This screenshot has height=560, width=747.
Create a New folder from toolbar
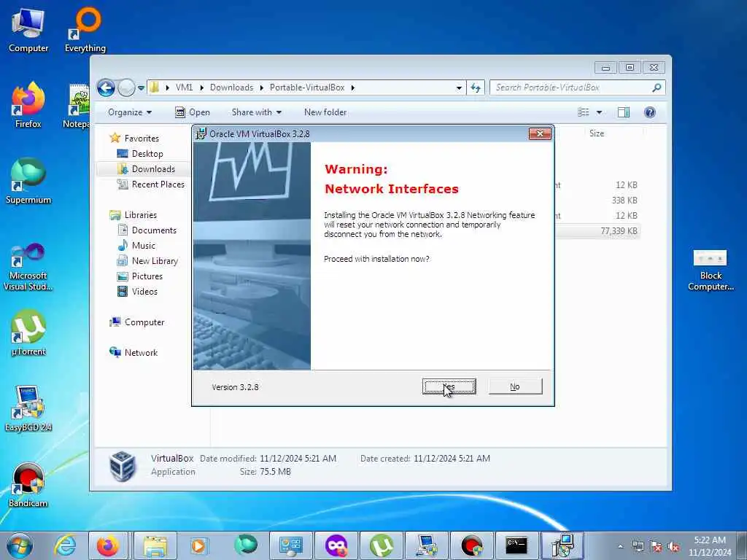325,112
